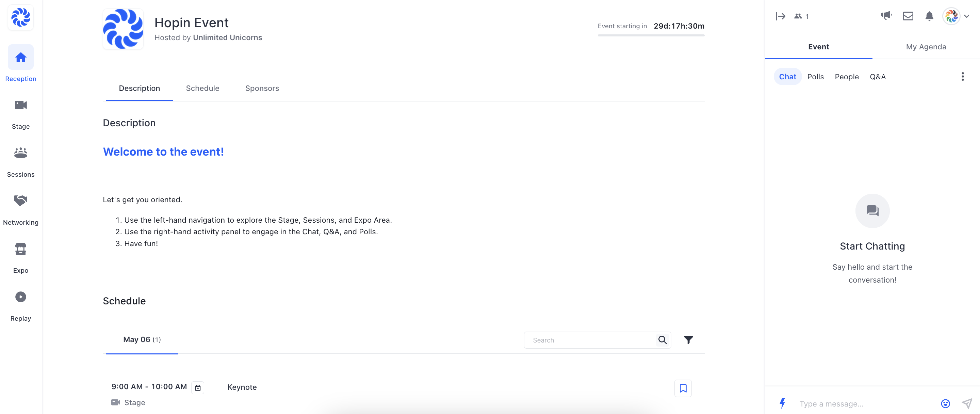Send the chat message

[967, 403]
